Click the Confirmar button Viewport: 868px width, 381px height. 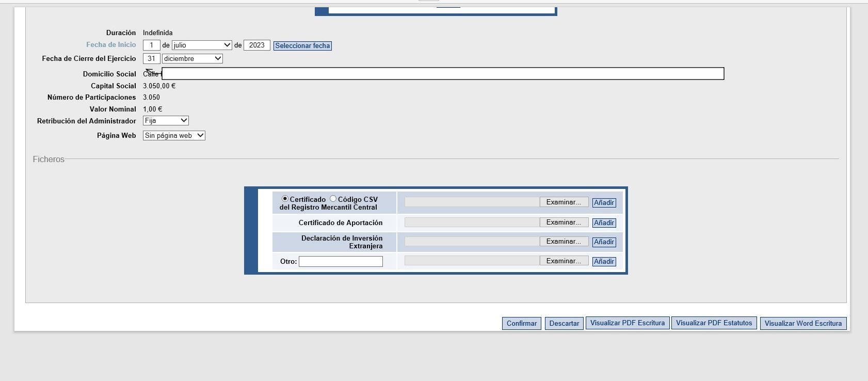[x=521, y=323]
